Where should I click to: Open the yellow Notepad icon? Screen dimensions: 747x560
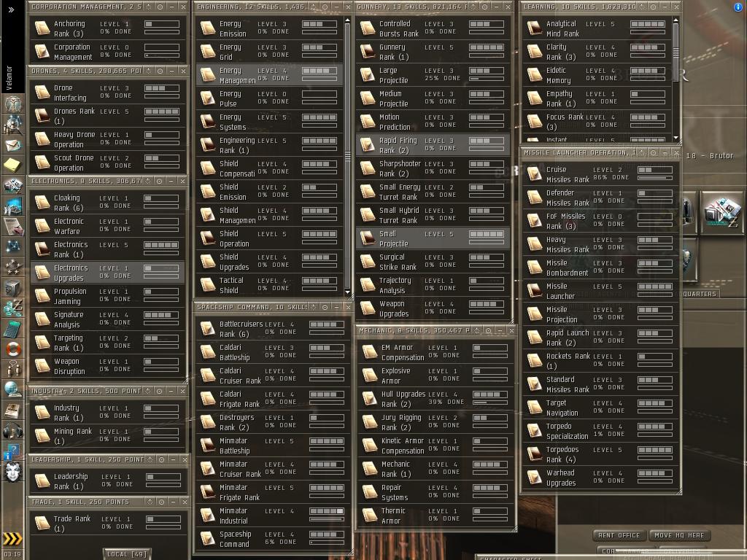[x=13, y=165]
